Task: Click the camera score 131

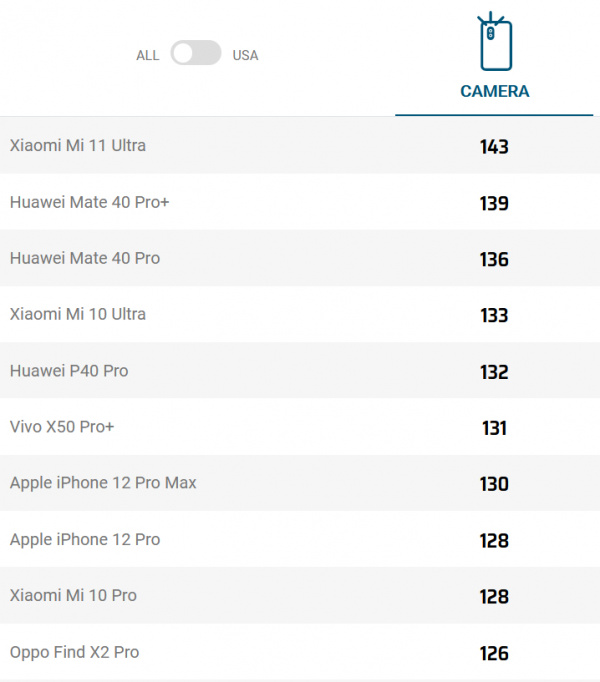Action: coord(494,428)
